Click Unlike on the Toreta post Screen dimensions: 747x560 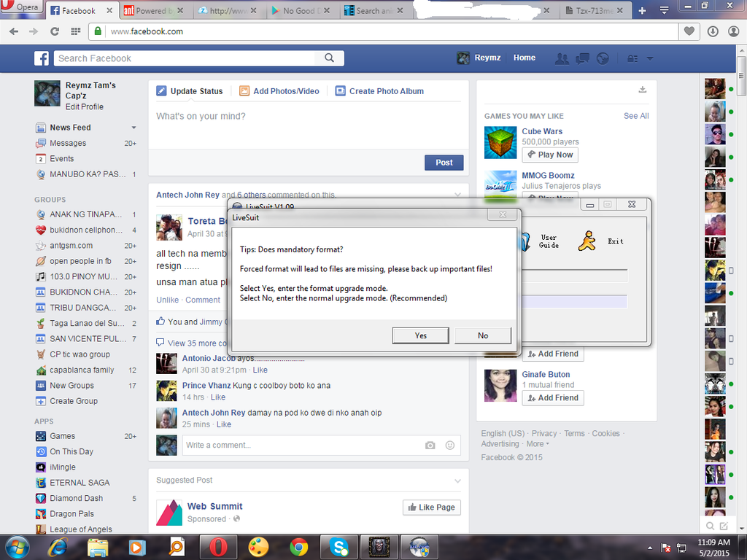[167, 300]
